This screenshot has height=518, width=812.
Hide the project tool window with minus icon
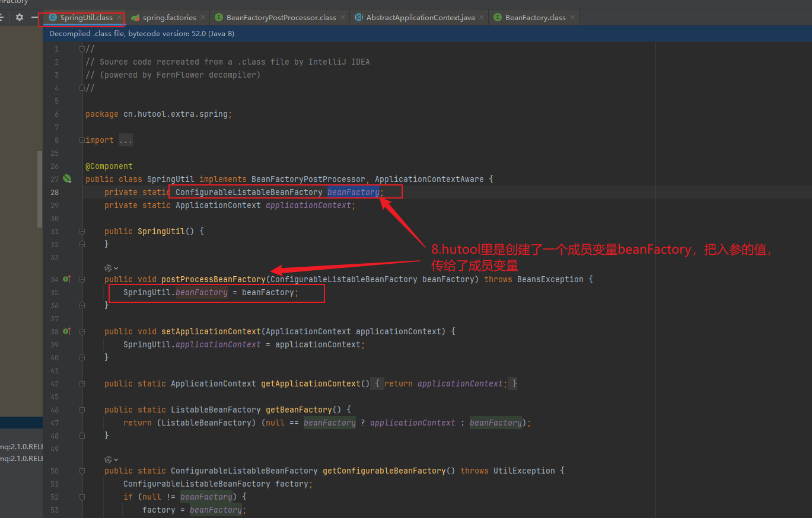pos(34,17)
